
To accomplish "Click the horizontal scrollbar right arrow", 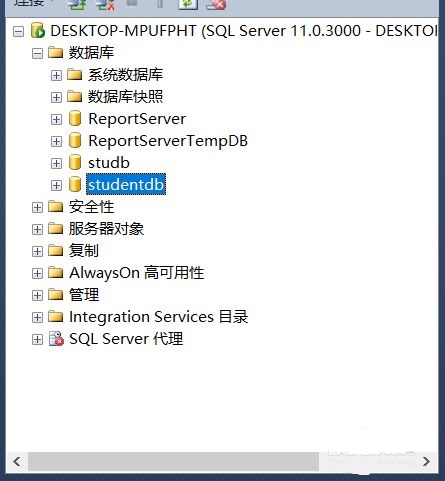I will click(x=426, y=462).
